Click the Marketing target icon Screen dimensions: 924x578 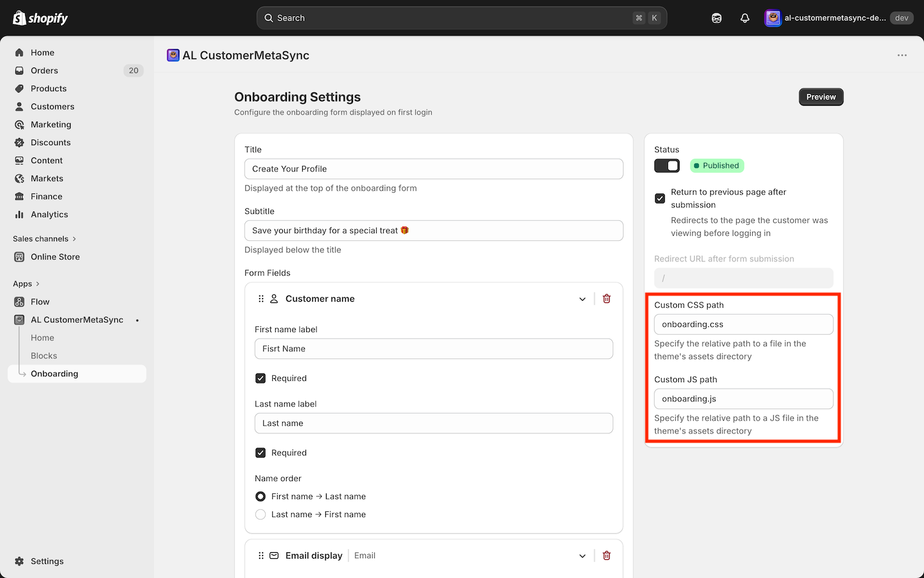[x=19, y=125]
